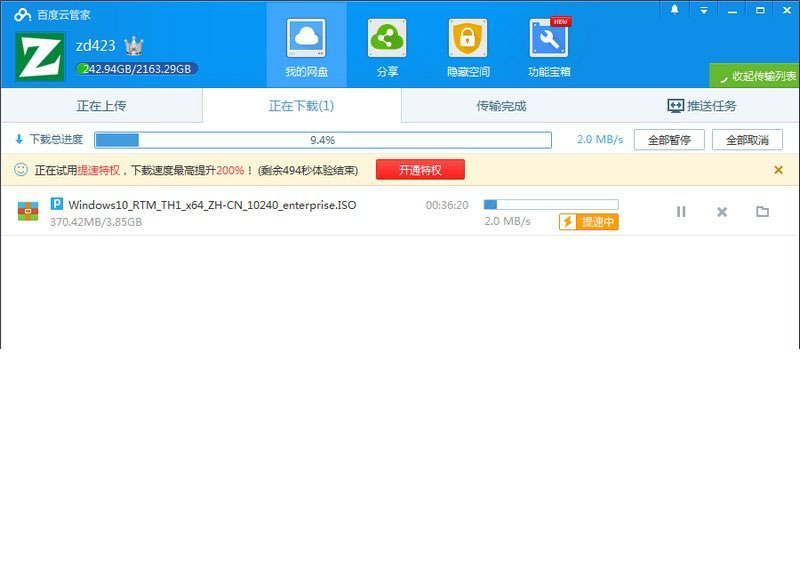Click the 全部暂停 button
The image size is (800, 578).
tap(669, 140)
